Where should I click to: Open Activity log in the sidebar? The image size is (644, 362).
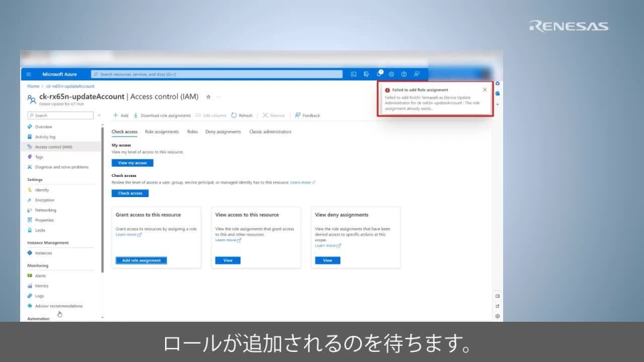pos(45,137)
